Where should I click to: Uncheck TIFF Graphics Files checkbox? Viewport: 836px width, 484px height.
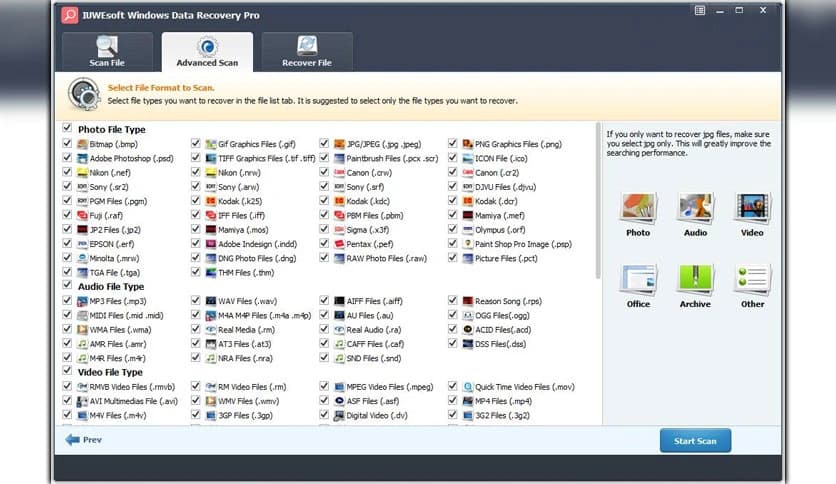click(196, 157)
